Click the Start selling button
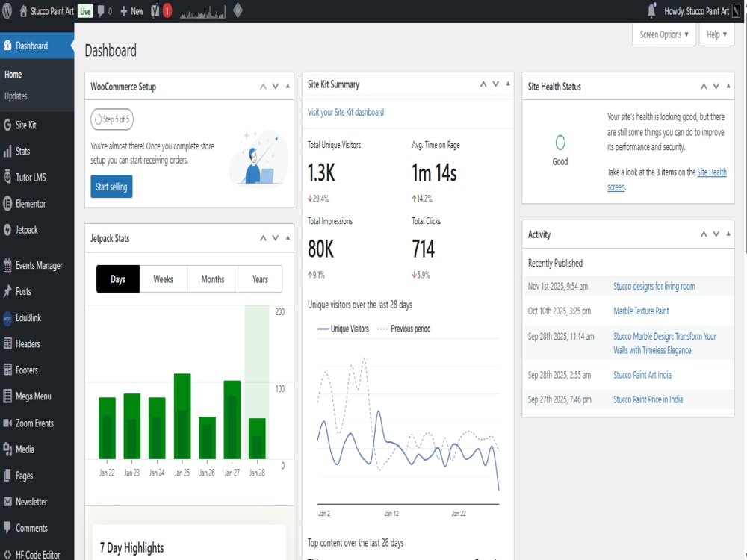Image resolution: width=747 pixels, height=560 pixels. coord(111,187)
